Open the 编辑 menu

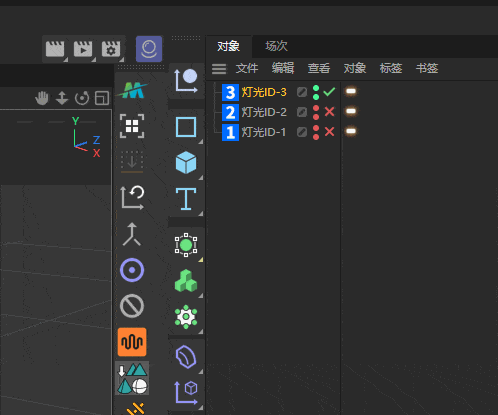(283, 68)
